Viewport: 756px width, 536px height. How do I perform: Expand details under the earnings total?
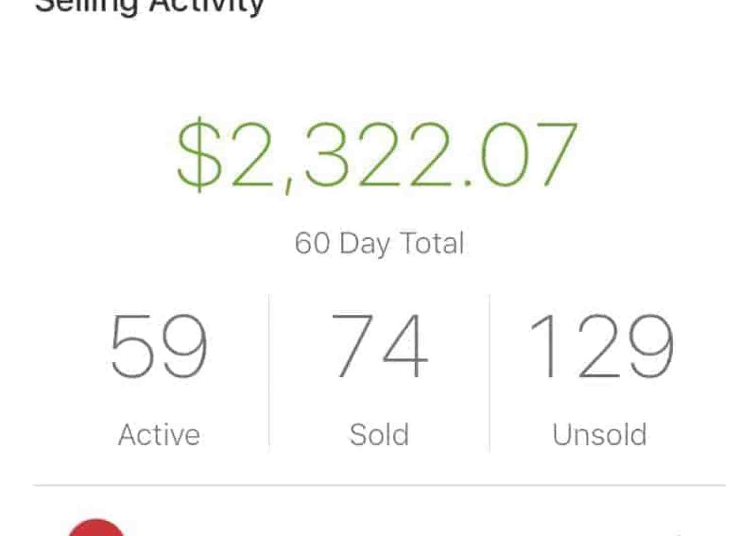coord(380,242)
